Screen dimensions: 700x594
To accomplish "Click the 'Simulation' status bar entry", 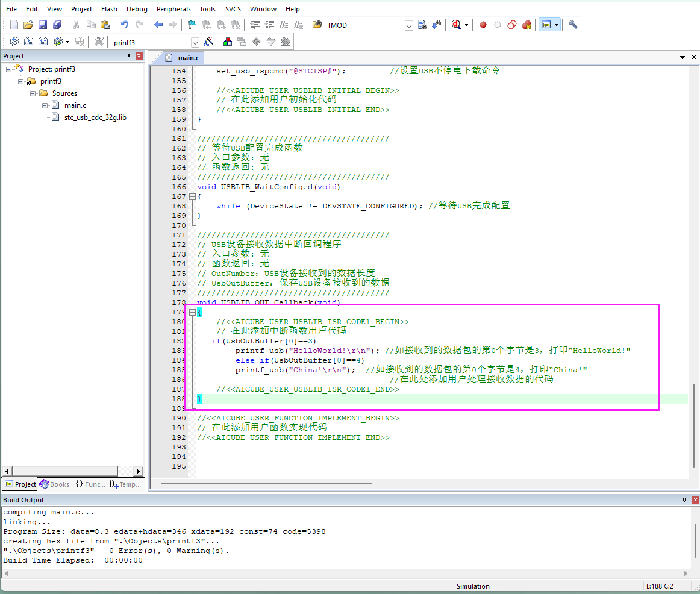I will coord(473,586).
